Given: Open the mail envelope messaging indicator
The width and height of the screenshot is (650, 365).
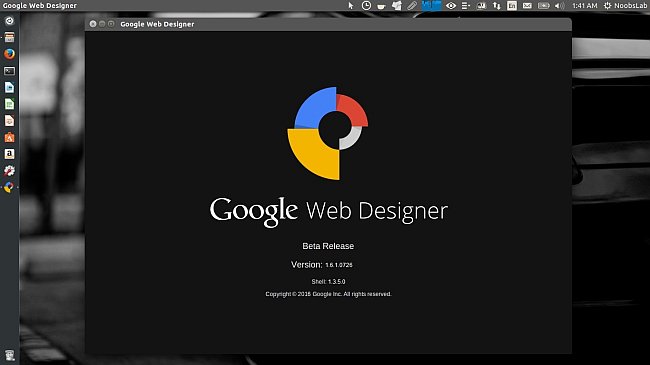Looking at the screenshot, I should point(527,5).
